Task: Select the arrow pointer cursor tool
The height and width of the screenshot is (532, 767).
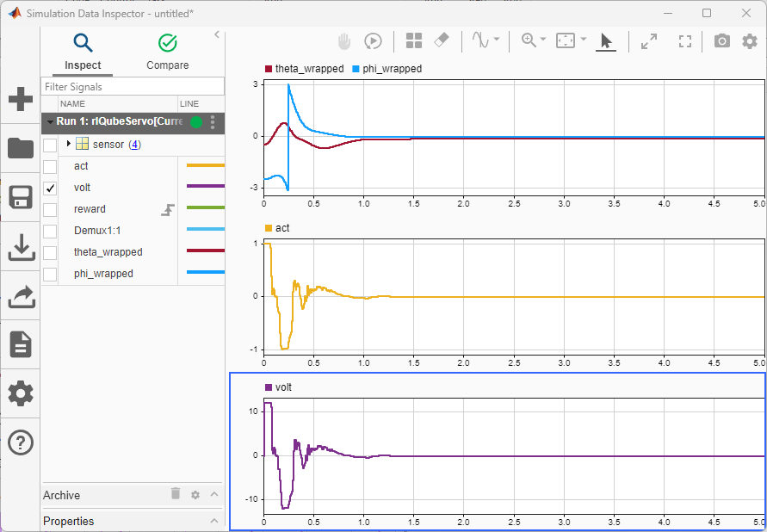Action: pos(606,40)
